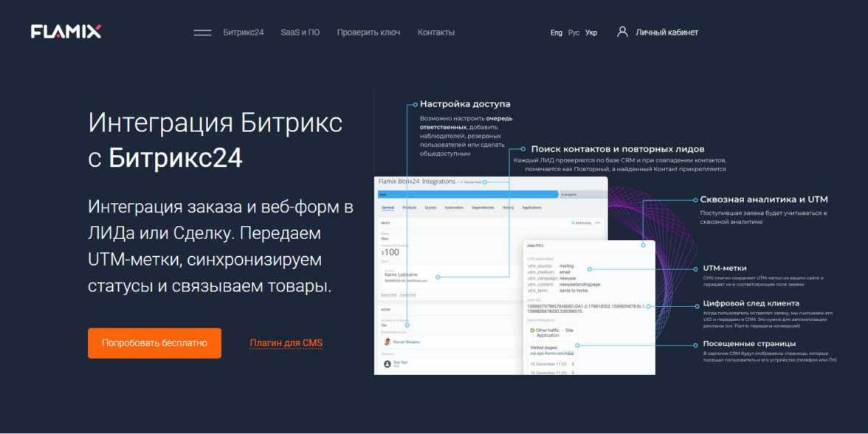The image size is (868, 434).
Task: Click the UTM-метки heading
Action: [725, 269]
